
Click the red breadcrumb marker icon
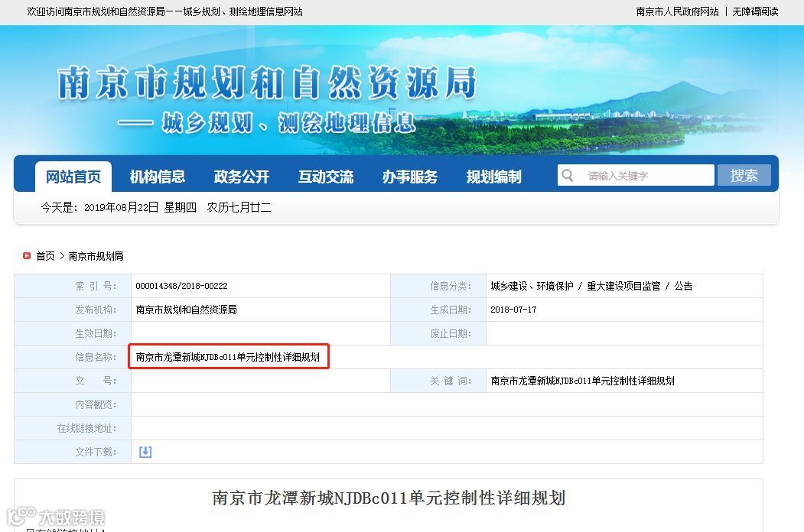[x=27, y=255]
